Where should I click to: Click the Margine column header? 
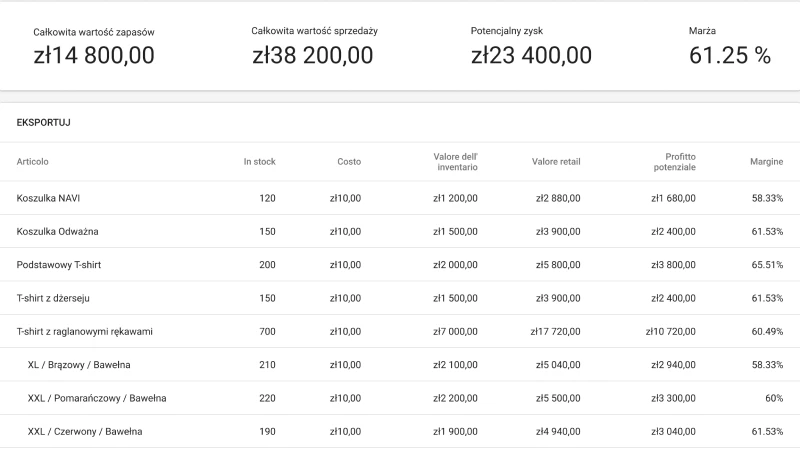(x=766, y=162)
